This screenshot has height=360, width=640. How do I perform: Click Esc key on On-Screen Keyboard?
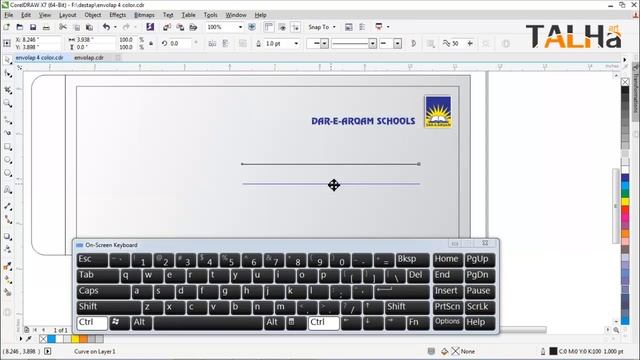92,260
